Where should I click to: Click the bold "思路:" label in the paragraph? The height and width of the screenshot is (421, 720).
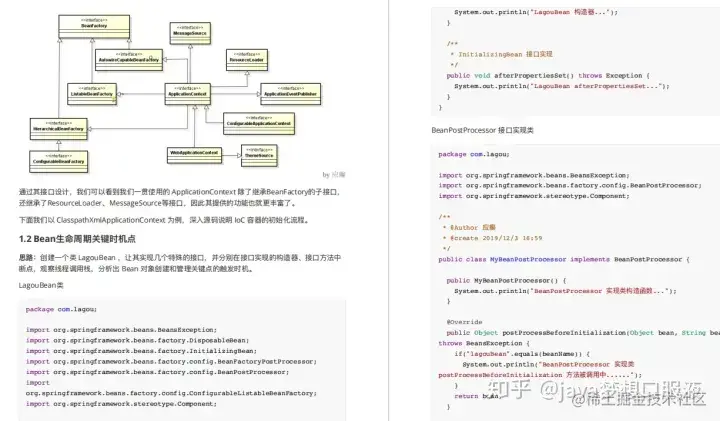pos(27,258)
